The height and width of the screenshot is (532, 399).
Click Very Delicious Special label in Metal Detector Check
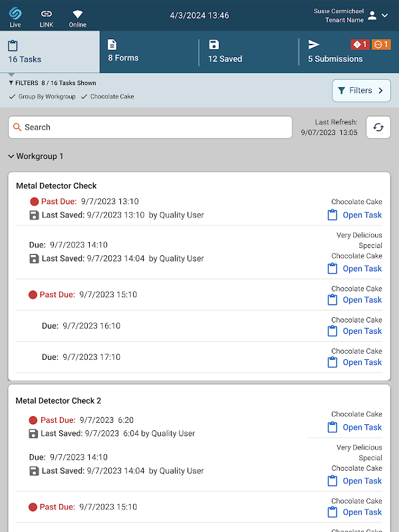pos(359,240)
